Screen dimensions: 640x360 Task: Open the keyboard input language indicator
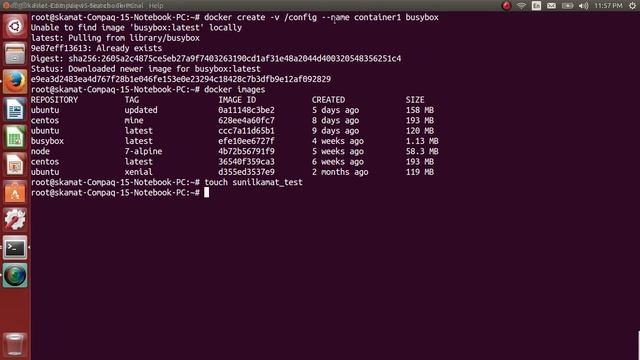coord(536,6)
